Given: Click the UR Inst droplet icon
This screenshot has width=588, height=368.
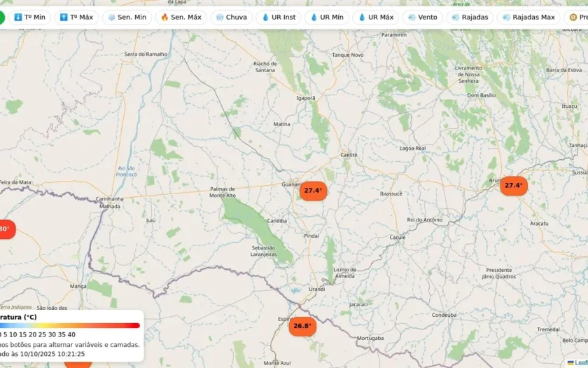Looking at the screenshot, I should (265, 18).
